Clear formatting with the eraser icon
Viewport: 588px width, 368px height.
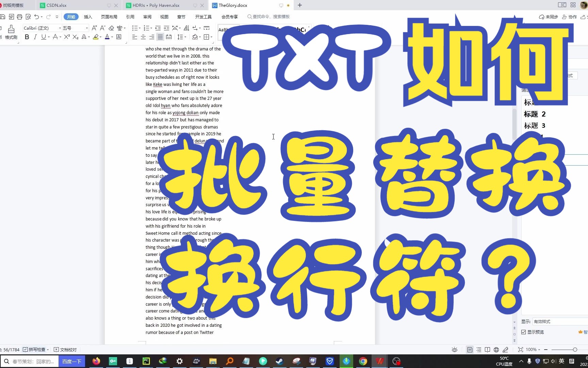pos(111,28)
